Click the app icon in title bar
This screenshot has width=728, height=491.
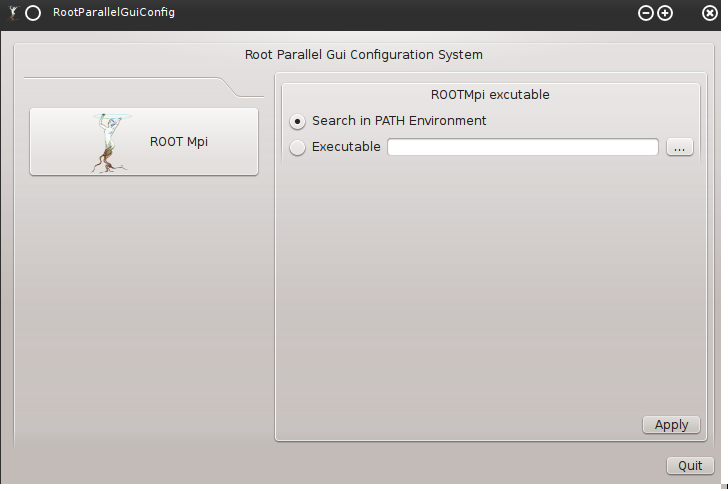click(12, 13)
